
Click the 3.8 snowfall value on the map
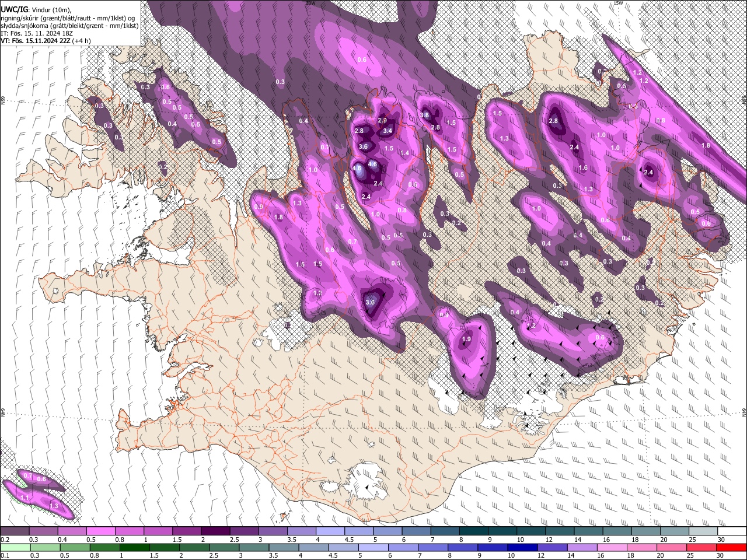[424, 115]
